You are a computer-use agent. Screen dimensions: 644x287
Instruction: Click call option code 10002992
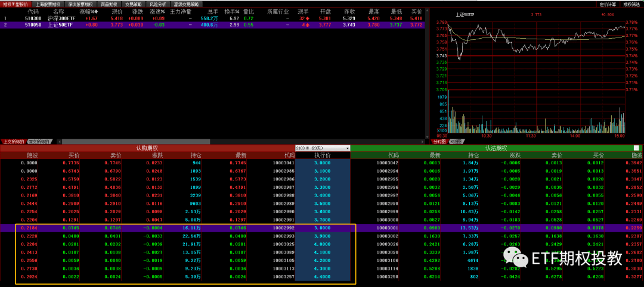[284, 228]
